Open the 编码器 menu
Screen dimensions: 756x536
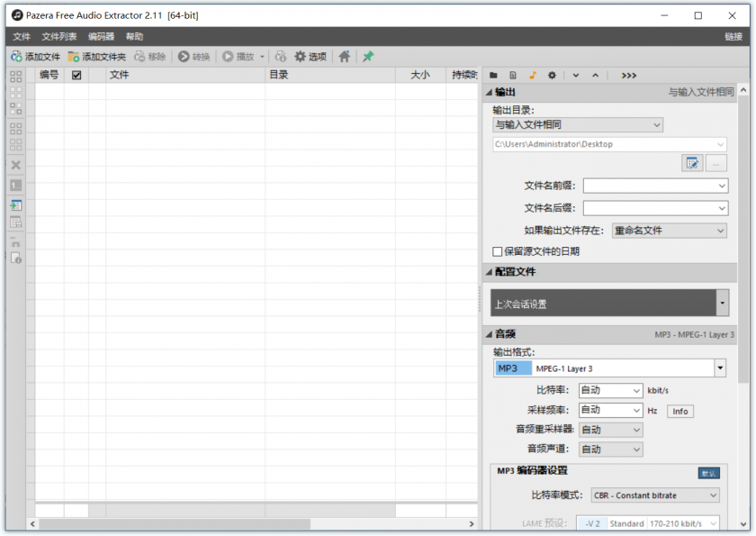click(101, 37)
